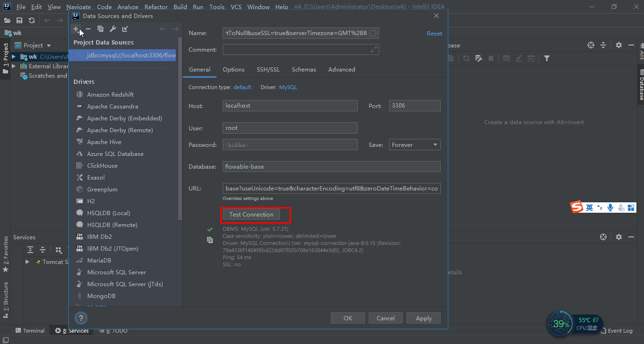Open the Ant side tool window tab
This screenshot has height=344, width=644.
click(641, 52)
